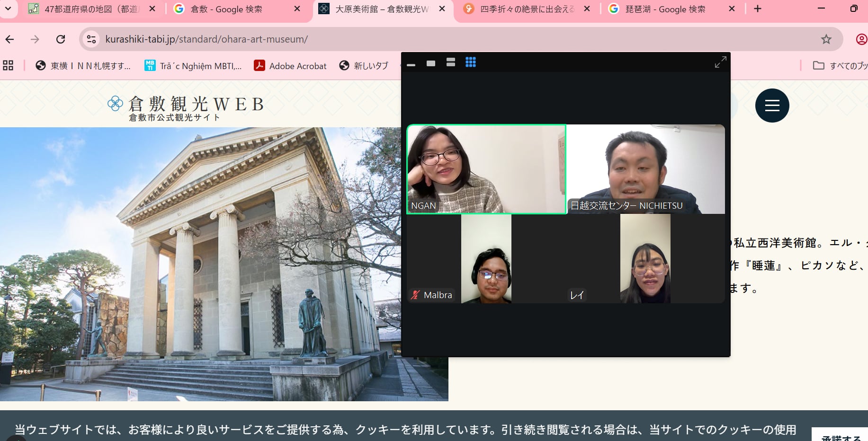
Task: Open the site information icon in address bar
Action: point(91,39)
